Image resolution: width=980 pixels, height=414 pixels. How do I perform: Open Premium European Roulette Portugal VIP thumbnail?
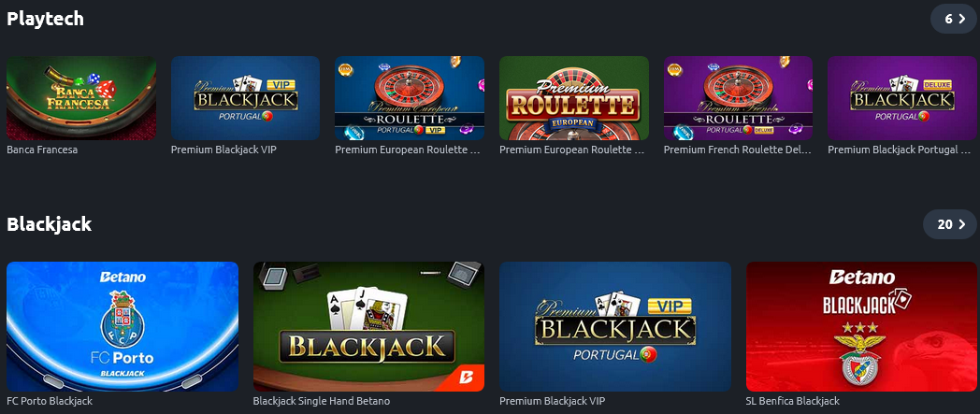coord(410,98)
